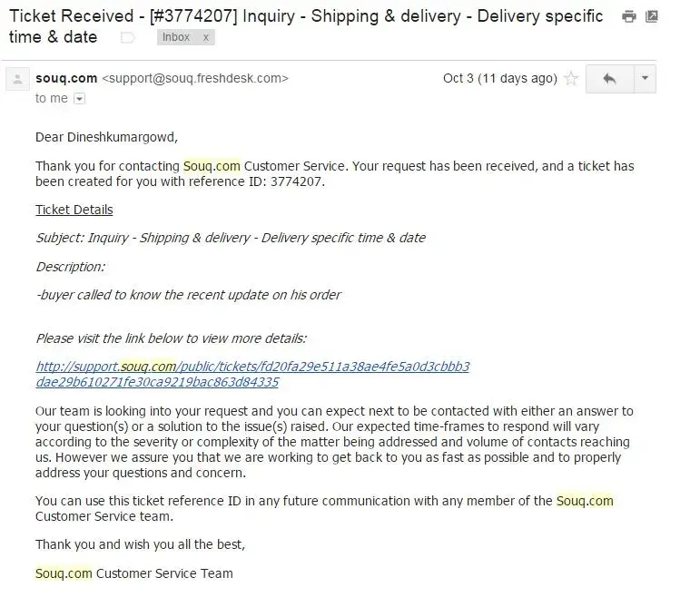Click the sender avatar icon

pyautogui.click(x=16, y=80)
